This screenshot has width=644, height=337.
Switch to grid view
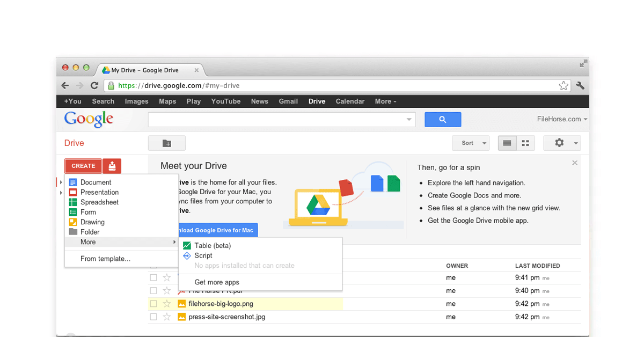pos(525,143)
